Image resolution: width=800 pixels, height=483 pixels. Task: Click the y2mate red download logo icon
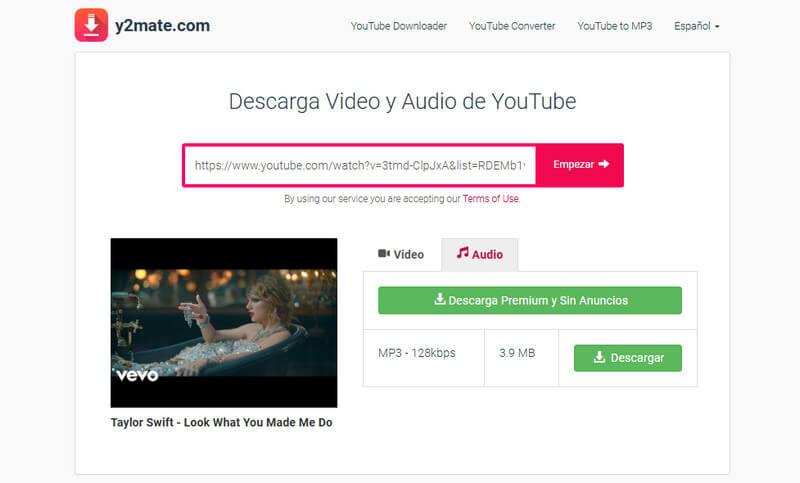coord(91,25)
